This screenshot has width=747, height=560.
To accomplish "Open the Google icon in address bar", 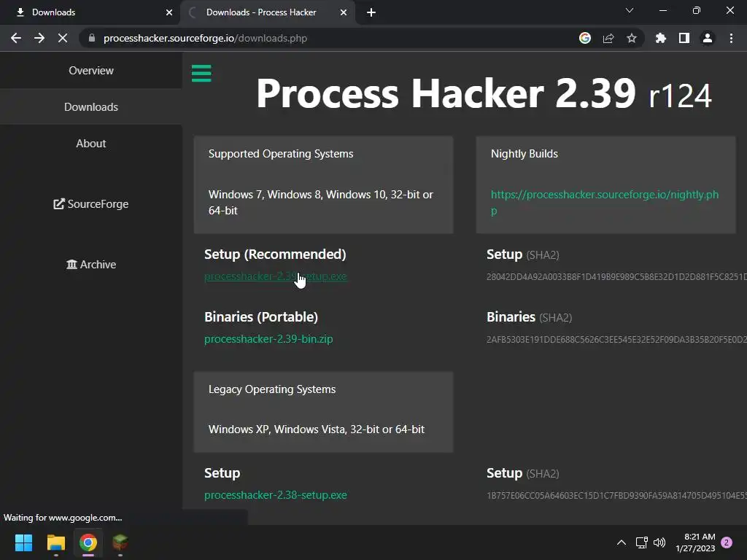I will pyautogui.click(x=585, y=38).
